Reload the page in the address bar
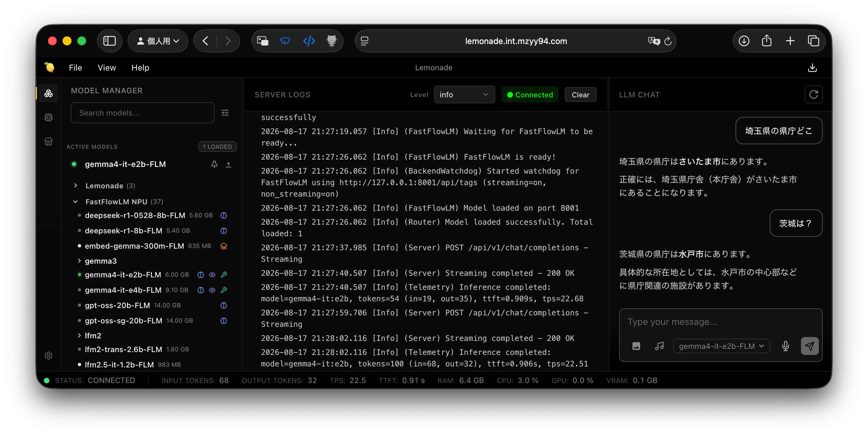The height and width of the screenshot is (436, 868). 668,41
